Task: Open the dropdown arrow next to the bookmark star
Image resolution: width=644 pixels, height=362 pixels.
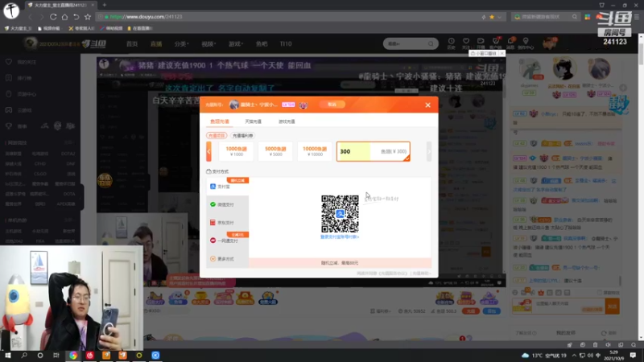Action: pos(499,17)
